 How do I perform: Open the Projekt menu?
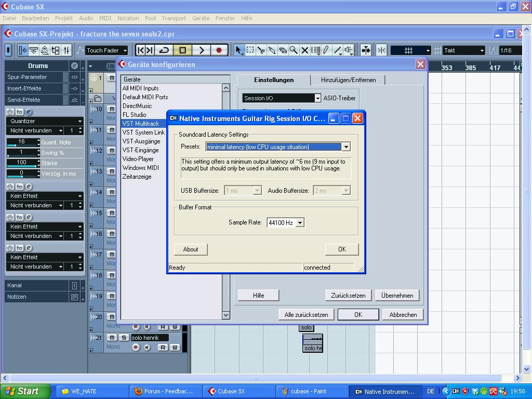pyautogui.click(x=64, y=18)
